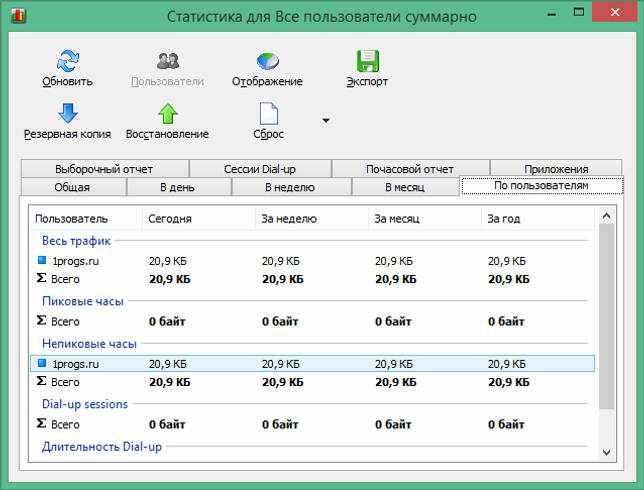Select the По пользователям tab
The width and height of the screenshot is (644, 490).
coord(542,186)
